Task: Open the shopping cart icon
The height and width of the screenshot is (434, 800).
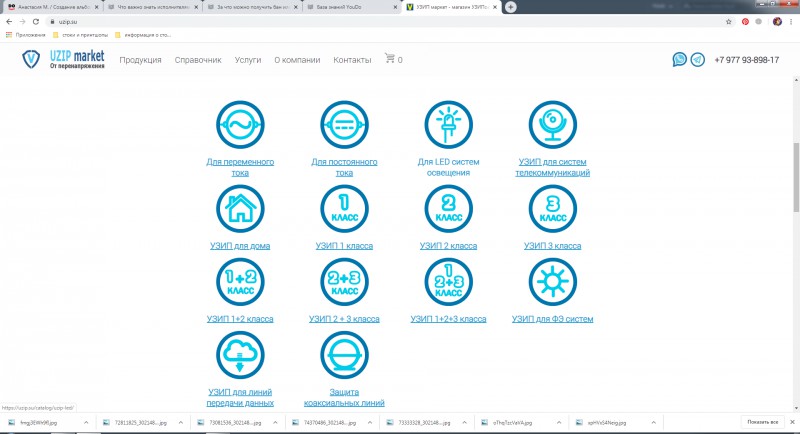Action: pos(390,58)
